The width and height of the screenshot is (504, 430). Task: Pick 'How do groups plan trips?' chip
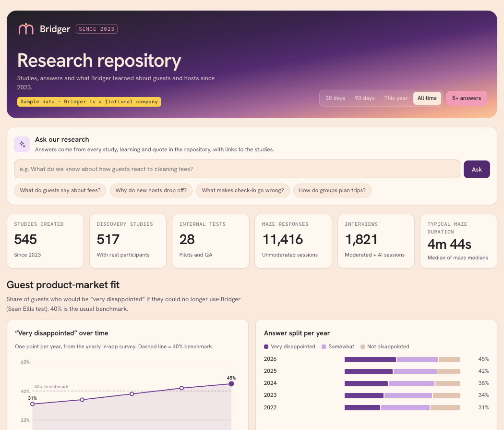[x=332, y=190]
